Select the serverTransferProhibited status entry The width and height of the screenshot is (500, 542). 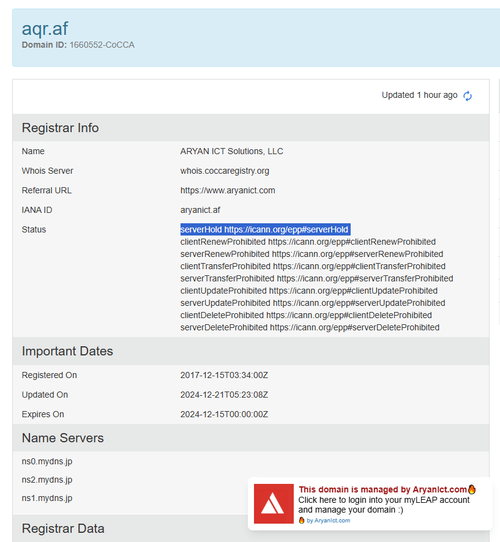[316, 278]
